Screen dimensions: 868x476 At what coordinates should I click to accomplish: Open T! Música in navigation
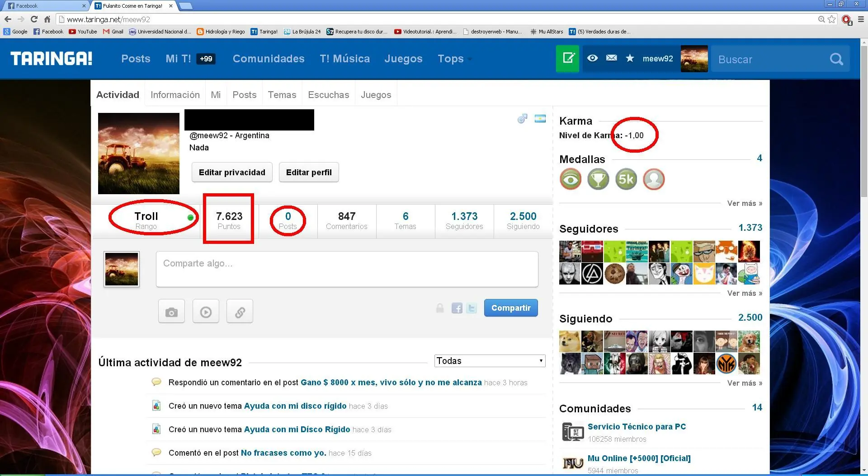(344, 59)
